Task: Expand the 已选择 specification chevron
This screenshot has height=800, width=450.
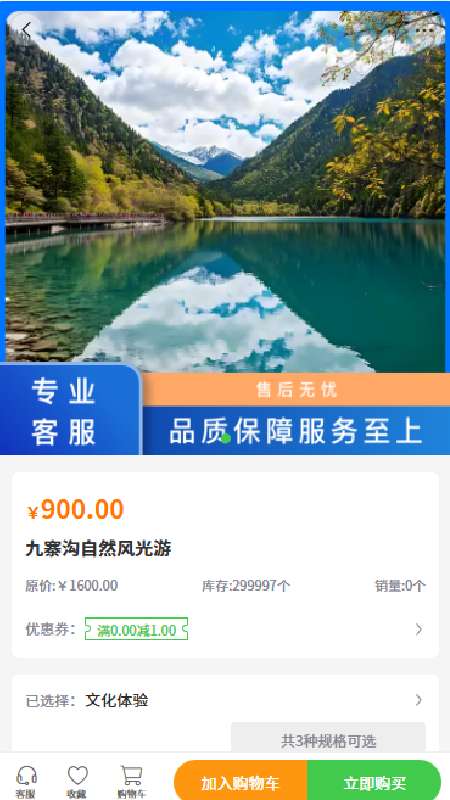Action: (419, 699)
